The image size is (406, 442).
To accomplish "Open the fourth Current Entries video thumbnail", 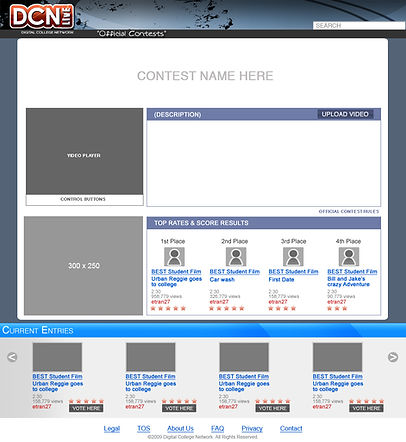I will [338, 357].
